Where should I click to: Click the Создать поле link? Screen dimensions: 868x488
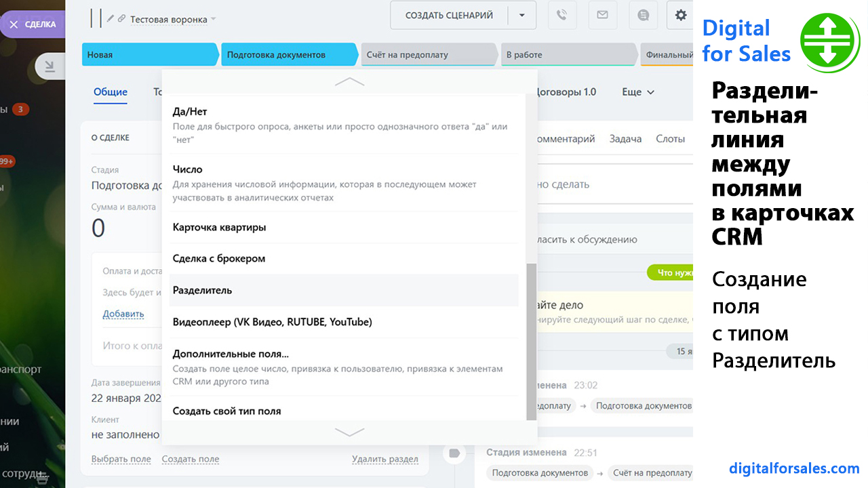(191, 459)
